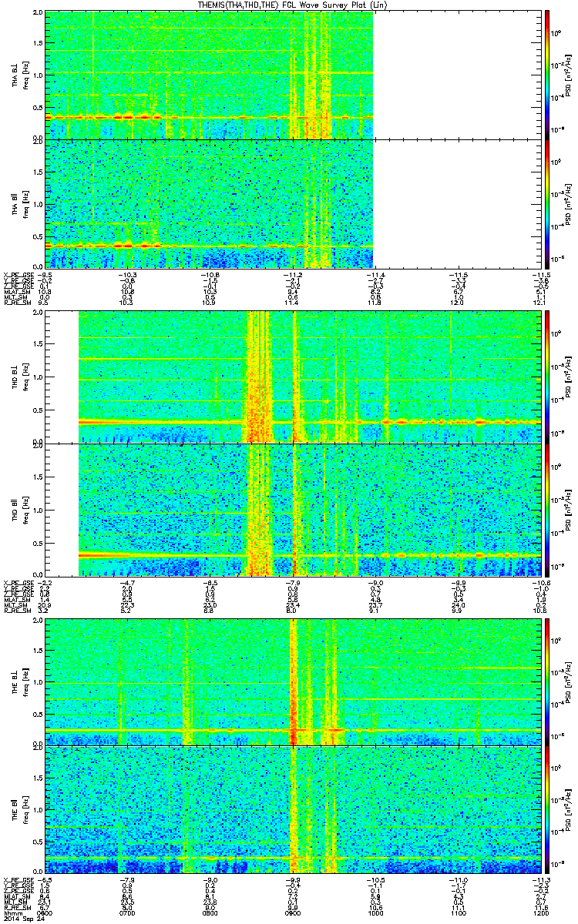Click the 0900 time tick label
The width and height of the screenshot is (578, 924).
tap(292, 912)
